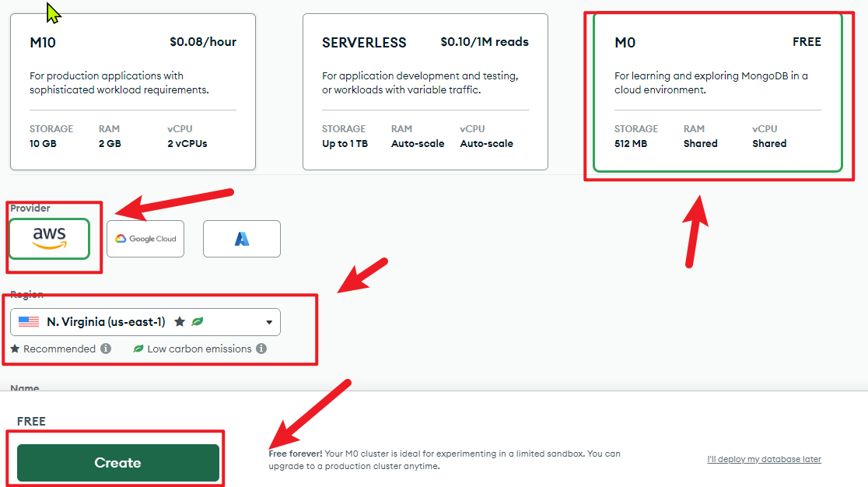Choose Google Cloud as the provider

click(145, 239)
